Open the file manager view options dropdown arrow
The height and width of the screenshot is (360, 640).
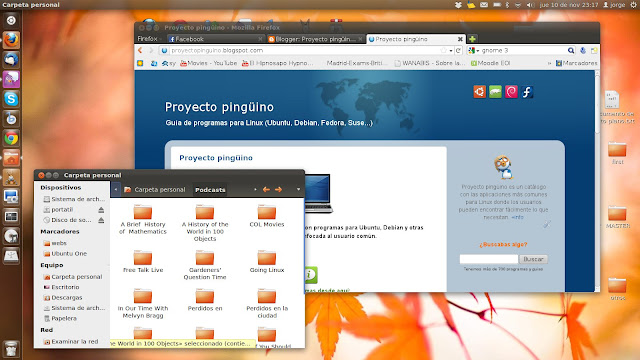click(298, 190)
